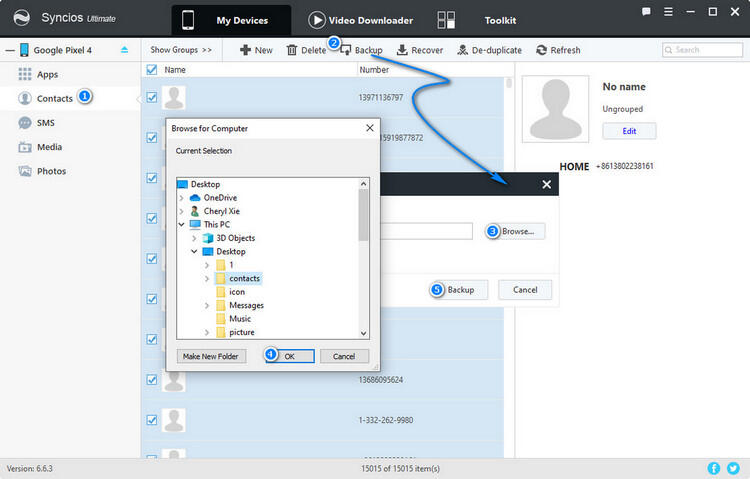The height and width of the screenshot is (479, 750).
Task: Open the Twitter icon in status bar
Action: (x=732, y=467)
